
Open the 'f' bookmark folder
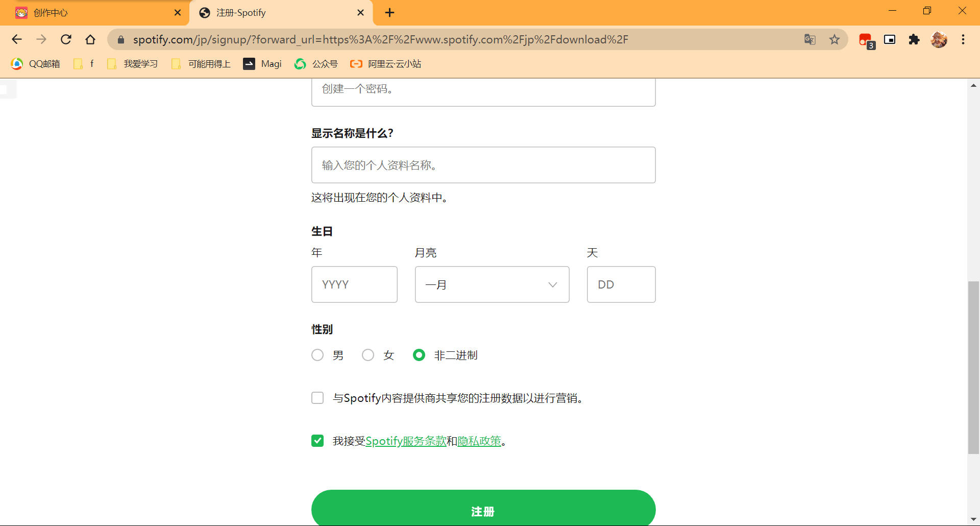coord(84,64)
